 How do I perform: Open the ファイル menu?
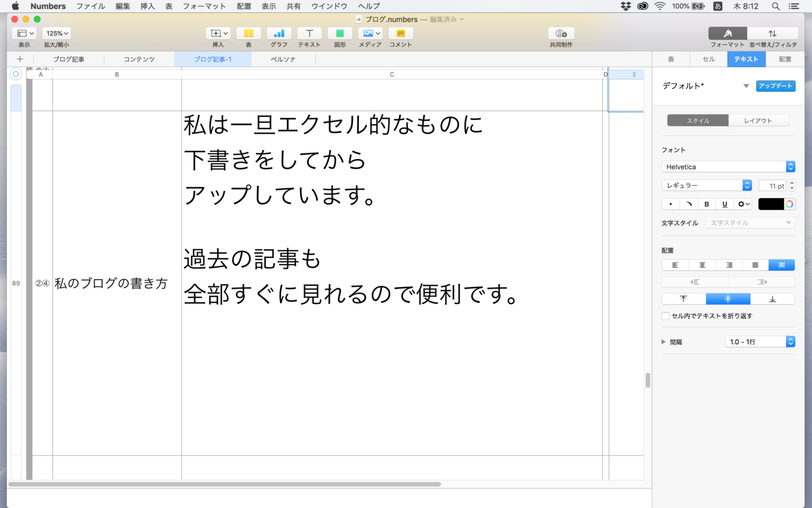91,6
